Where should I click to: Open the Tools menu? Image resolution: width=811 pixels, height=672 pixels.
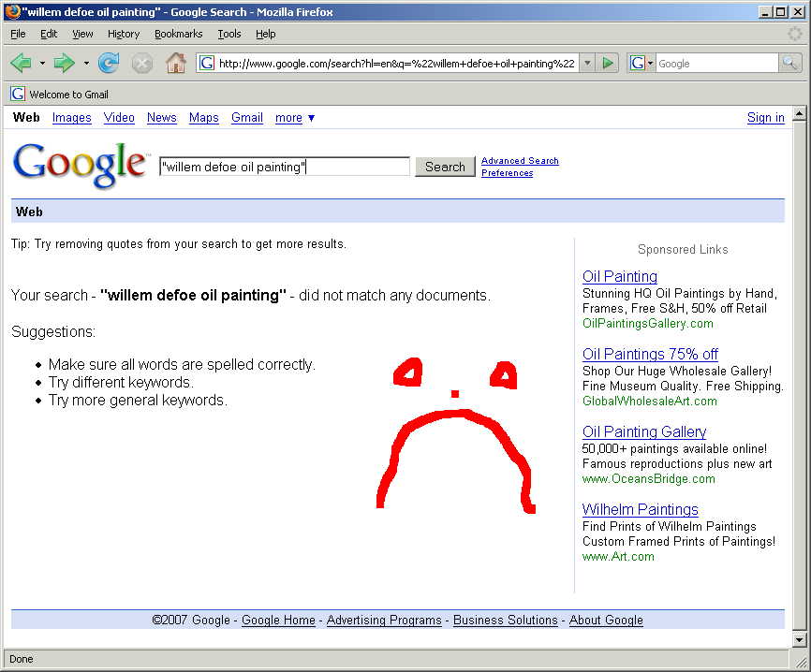point(229,34)
